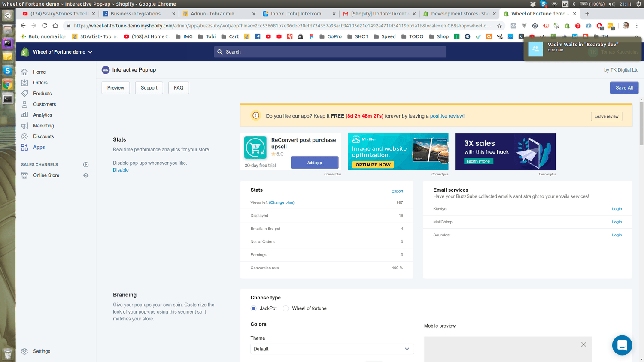Click the Marketing megaphone icon
This screenshot has height=362, width=644.
point(24,126)
